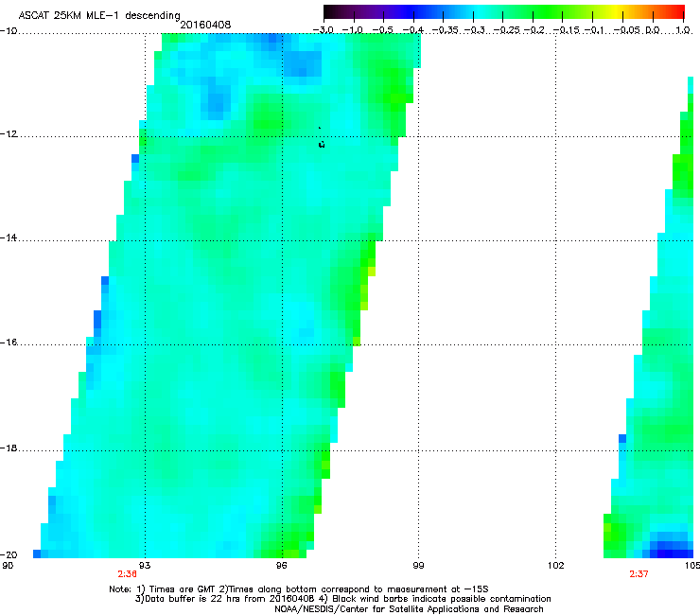Image resolution: width=700 pixels, height=615 pixels.
Task: Click the -0.35 color bar label
Action: [x=445, y=30]
